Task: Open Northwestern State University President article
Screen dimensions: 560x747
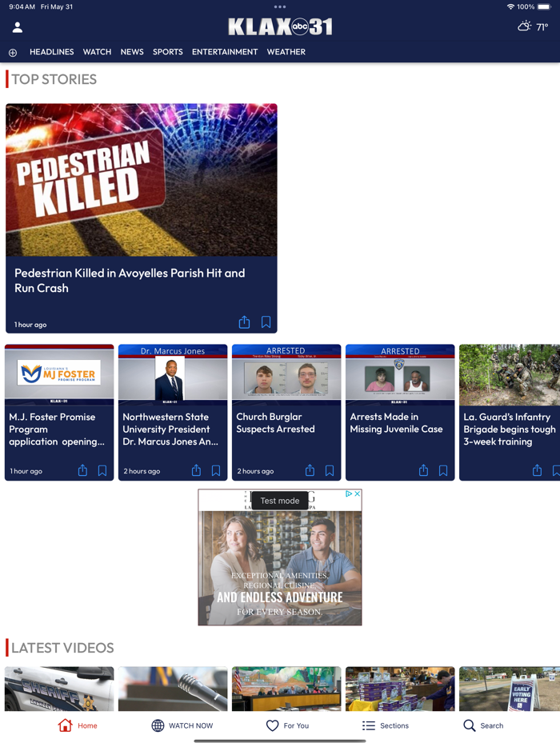Action: pos(170,429)
